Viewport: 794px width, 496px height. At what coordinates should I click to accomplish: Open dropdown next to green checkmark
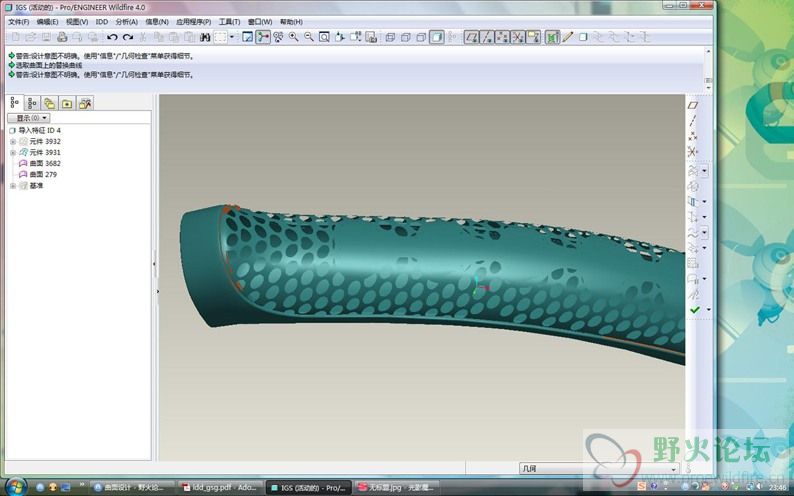pos(708,310)
